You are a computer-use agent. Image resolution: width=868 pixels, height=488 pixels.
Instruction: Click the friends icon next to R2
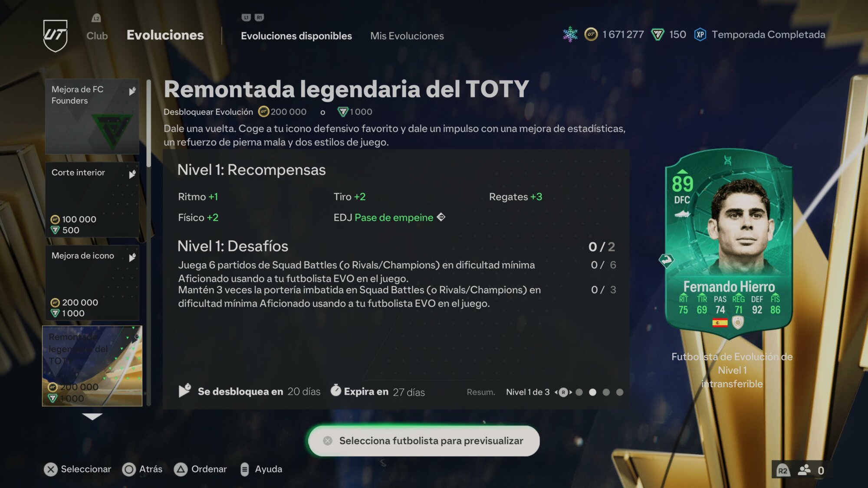(x=804, y=470)
